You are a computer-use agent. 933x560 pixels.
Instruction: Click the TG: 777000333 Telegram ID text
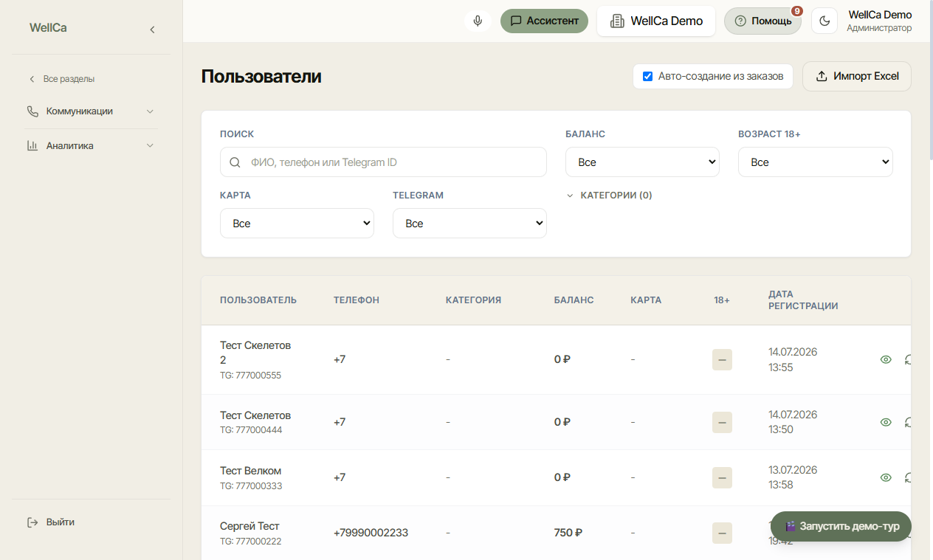click(251, 486)
